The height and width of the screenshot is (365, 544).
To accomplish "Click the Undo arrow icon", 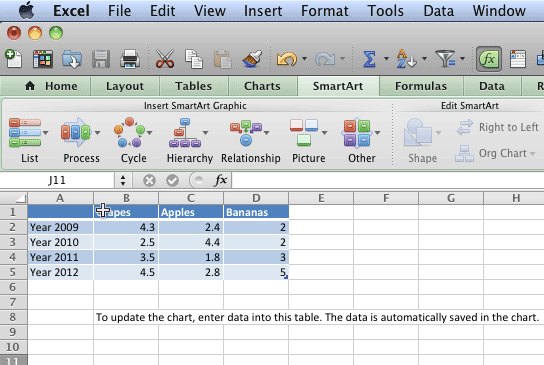I will coord(287,59).
